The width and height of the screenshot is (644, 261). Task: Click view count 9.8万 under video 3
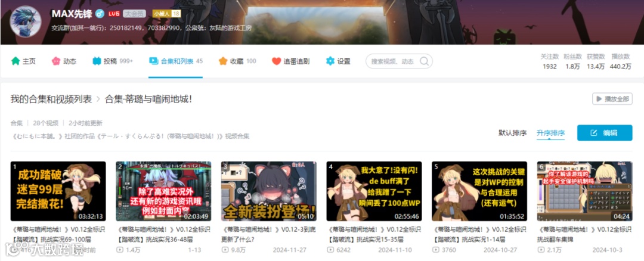pos(238,250)
